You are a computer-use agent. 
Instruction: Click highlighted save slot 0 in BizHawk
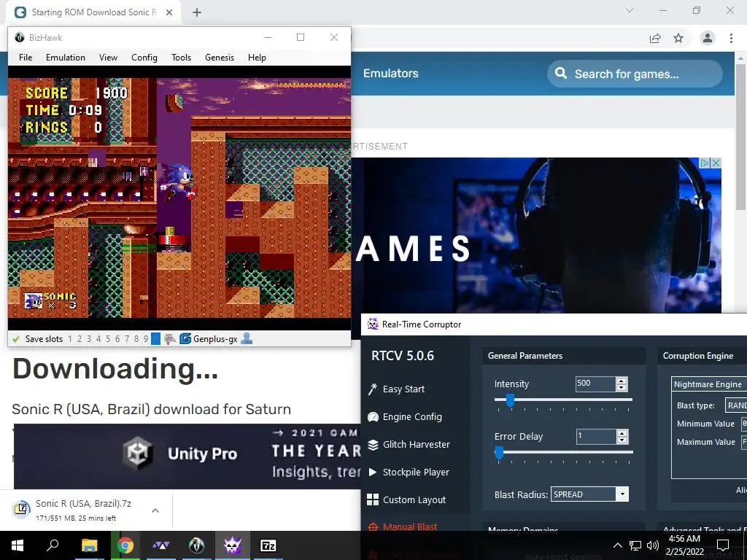pyautogui.click(x=155, y=339)
